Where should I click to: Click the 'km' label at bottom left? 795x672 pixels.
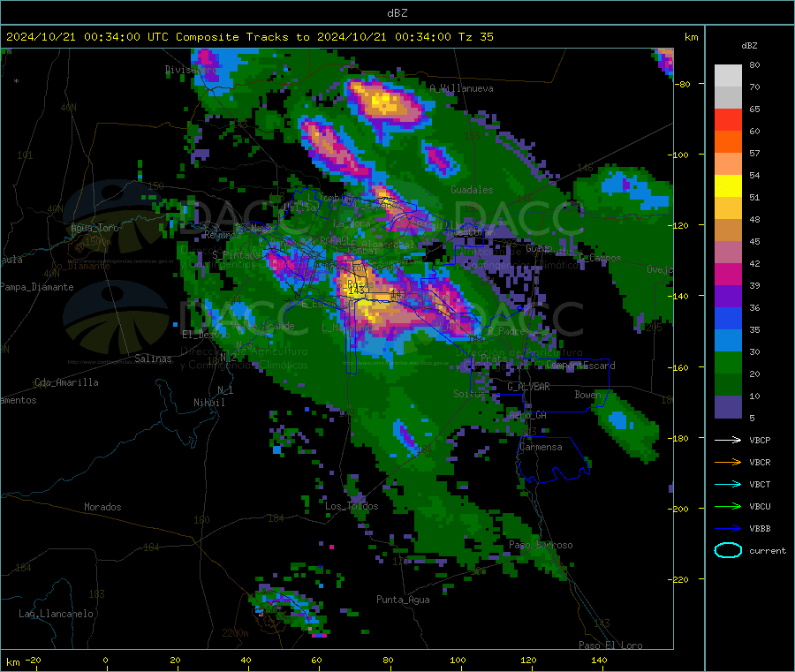(x=12, y=663)
